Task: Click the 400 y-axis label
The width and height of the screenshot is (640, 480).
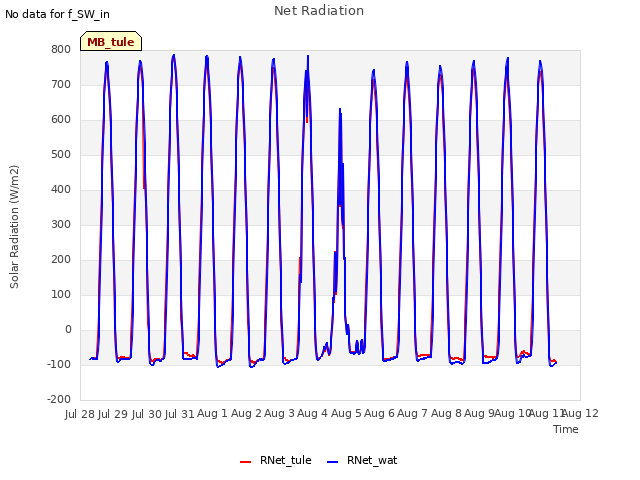Action: pyautogui.click(x=61, y=189)
